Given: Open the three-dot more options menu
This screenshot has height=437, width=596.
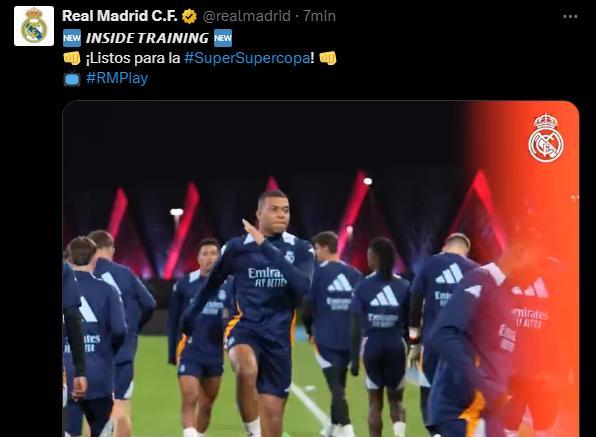Looking at the screenshot, I should [x=570, y=16].
